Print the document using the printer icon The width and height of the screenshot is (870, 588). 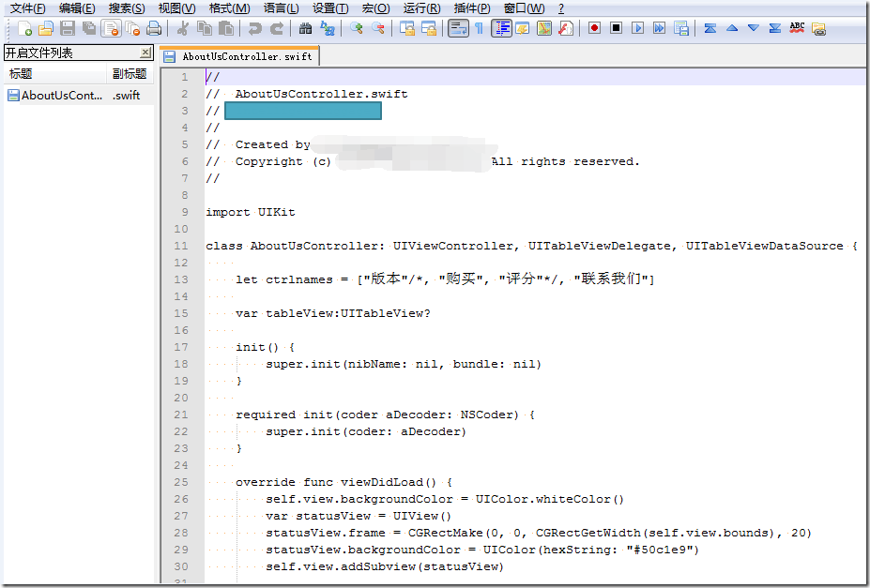coord(154,28)
